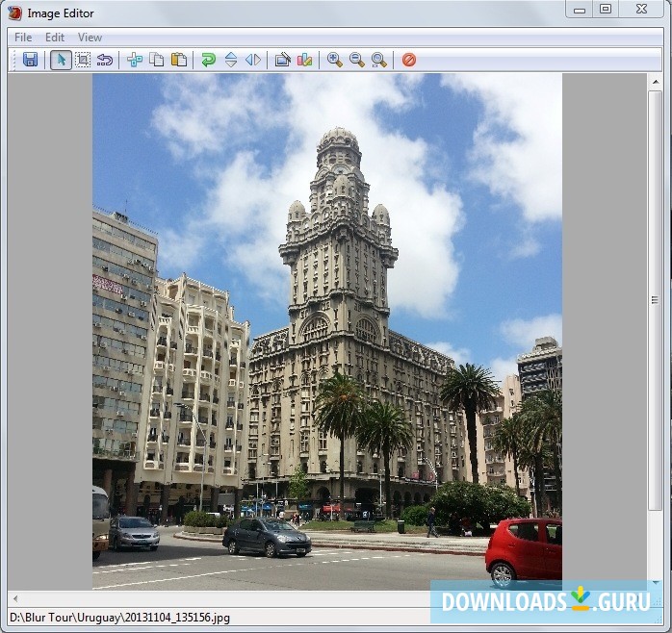Copy using the two-pages icon

click(156, 60)
